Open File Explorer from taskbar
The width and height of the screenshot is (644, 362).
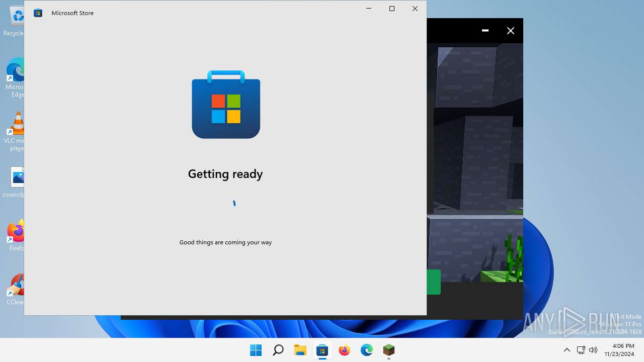click(300, 350)
